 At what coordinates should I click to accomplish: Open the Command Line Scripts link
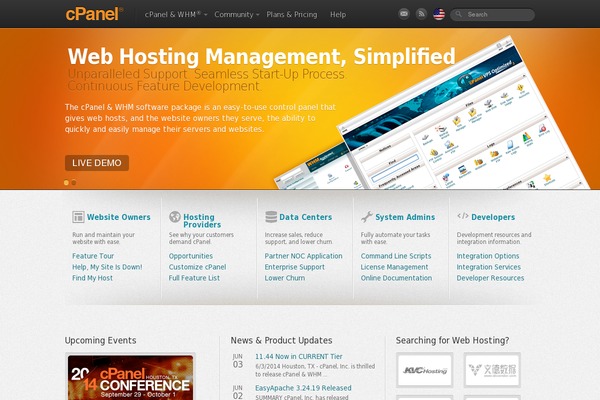click(x=396, y=256)
